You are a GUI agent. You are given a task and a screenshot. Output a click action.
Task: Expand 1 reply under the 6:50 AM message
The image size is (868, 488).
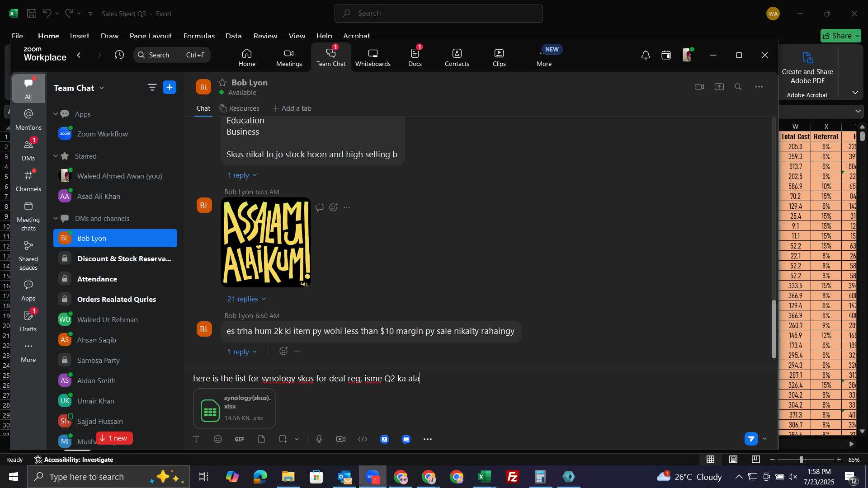pos(242,352)
